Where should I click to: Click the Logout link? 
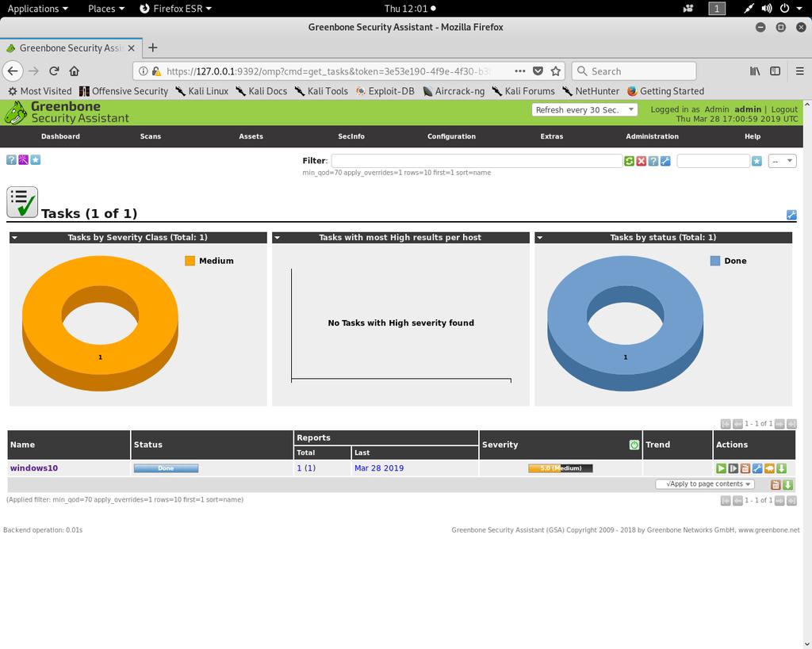click(784, 109)
